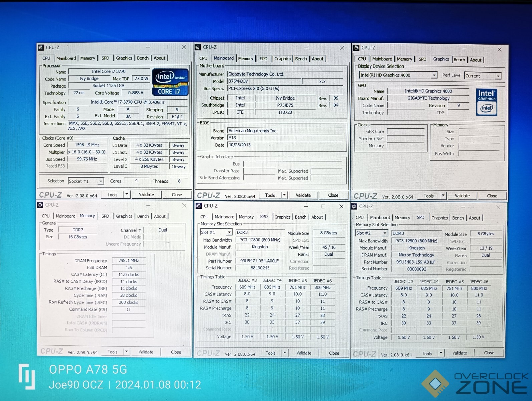Click the Manufacturer field Gigabyte Technology Co. Ltd.
Viewport: 532px width, 401px height.
[285, 74]
